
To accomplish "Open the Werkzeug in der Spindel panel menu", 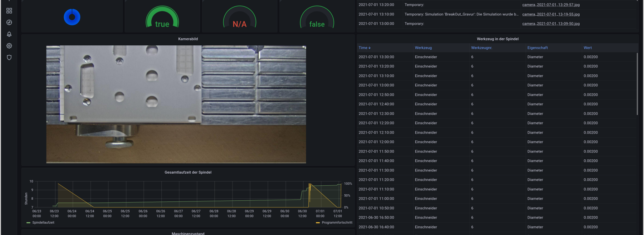I will [498, 39].
